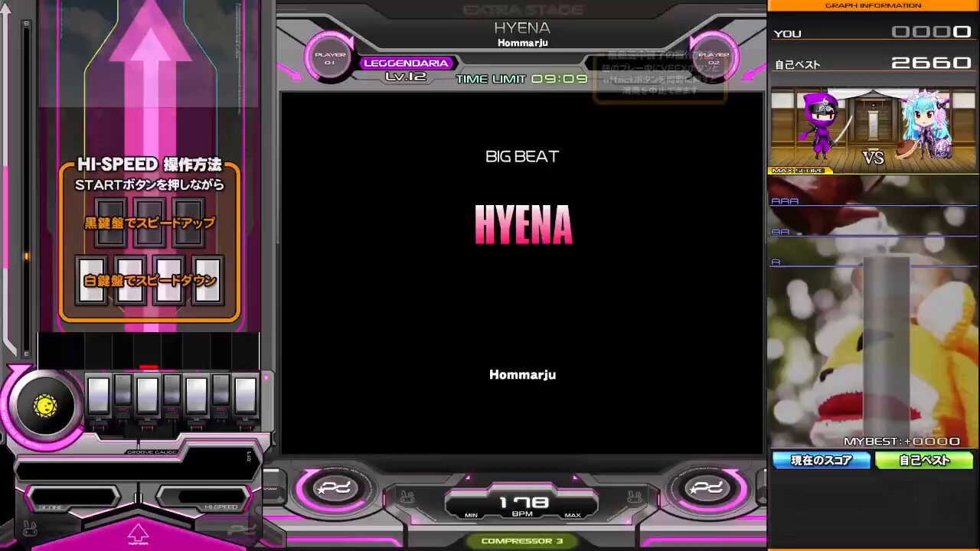Click the BIG BEAT genre text
Screen dimensions: 980x551
tap(522, 156)
